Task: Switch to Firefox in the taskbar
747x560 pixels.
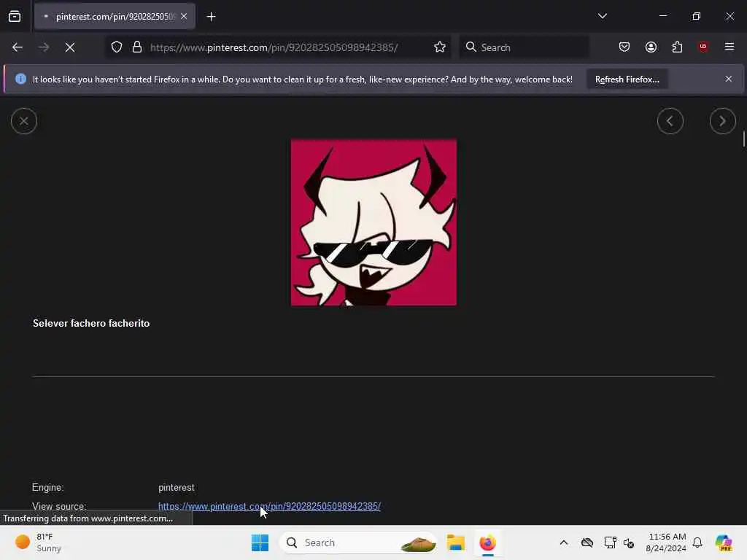Action: click(488, 542)
